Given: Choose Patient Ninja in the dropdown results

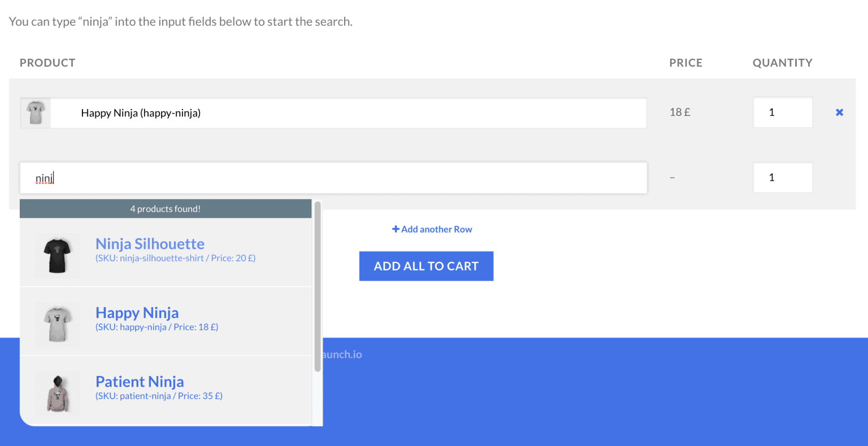Looking at the screenshot, I should pyautogui.click(x=140, y=382).
